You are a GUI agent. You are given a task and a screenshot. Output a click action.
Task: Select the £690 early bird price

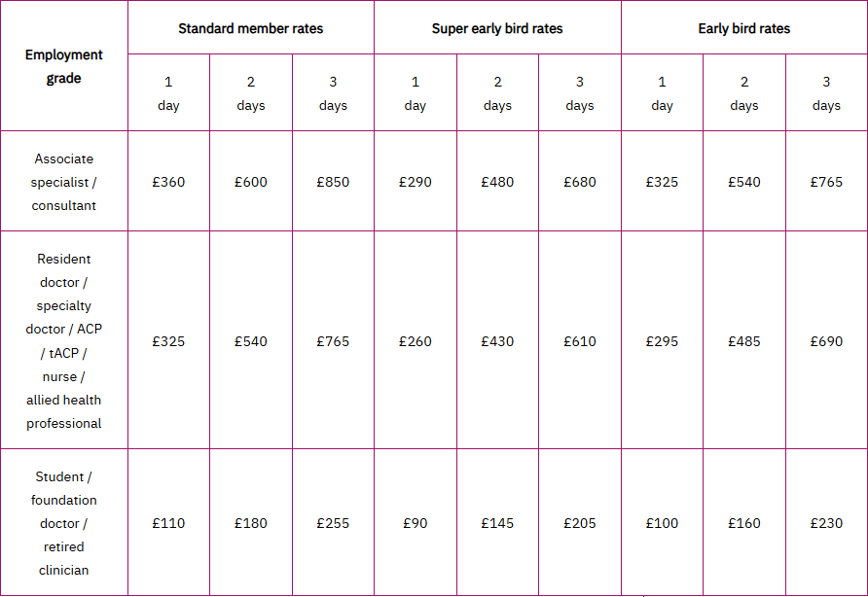826,341
